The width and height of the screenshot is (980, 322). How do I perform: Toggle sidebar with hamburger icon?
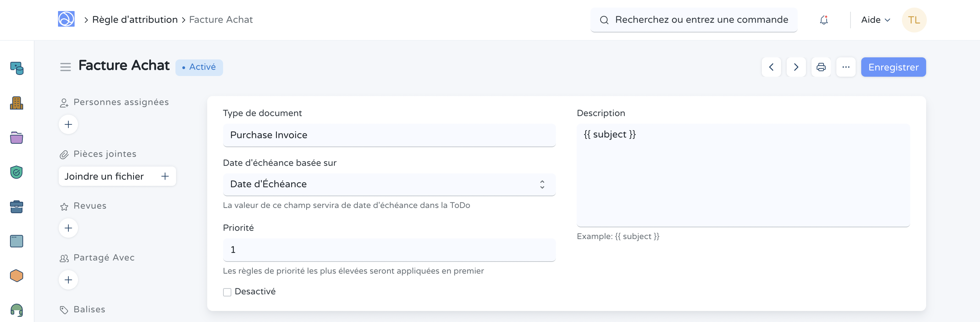(65, 67)
